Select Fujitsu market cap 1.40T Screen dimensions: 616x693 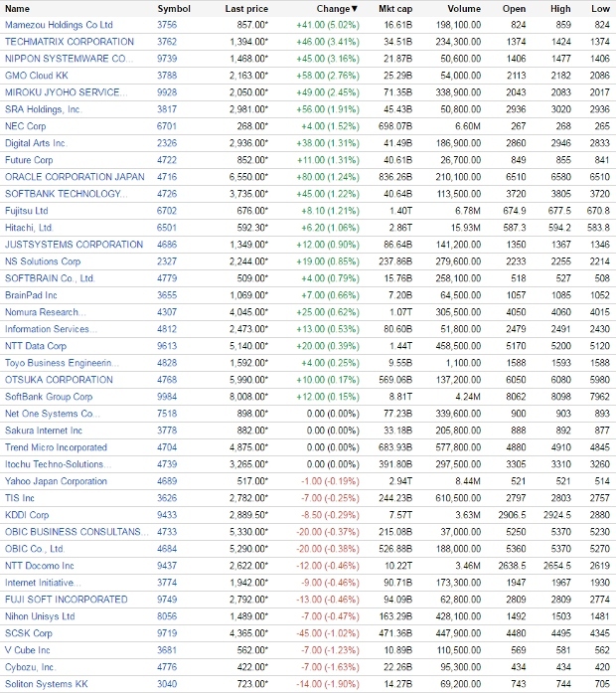(x=400, y=211)
